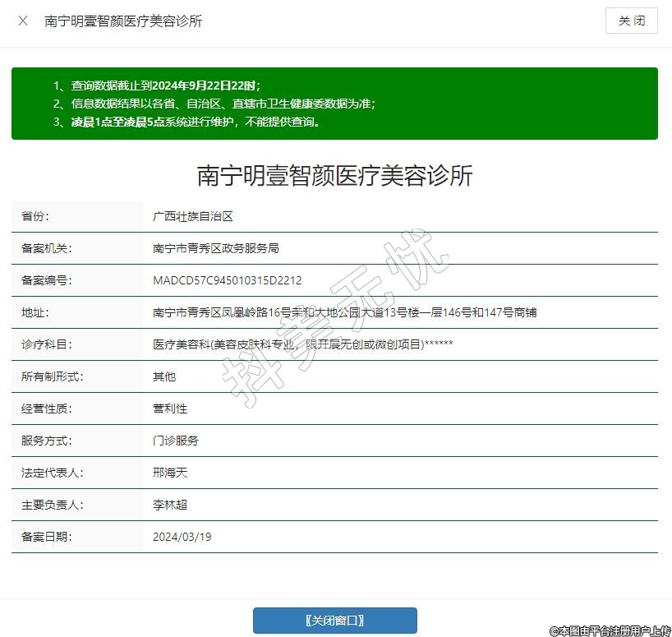This screenshot has width=672, height=637.
Task: Click the 主要负责人 name 李林超
Action: 170,505
